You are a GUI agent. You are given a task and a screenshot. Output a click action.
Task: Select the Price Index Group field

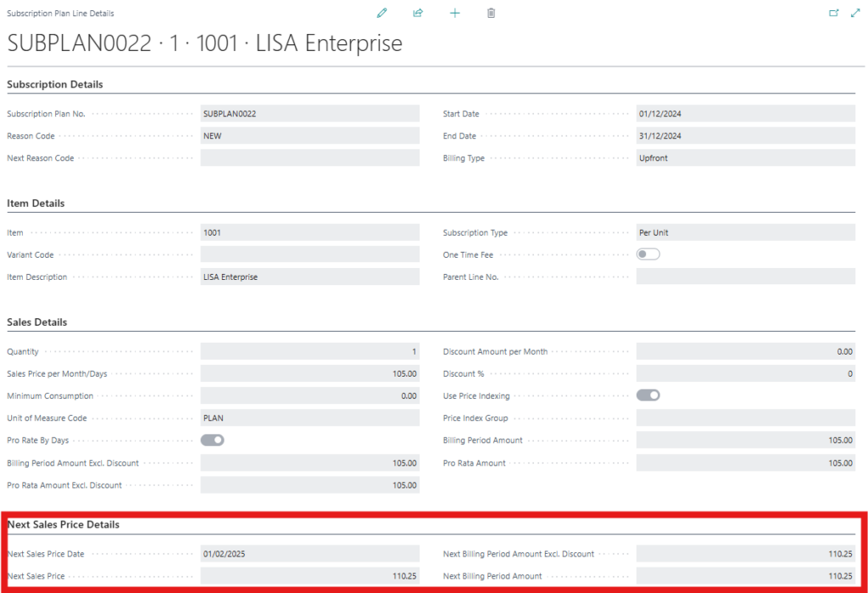pyautogui.click(x=745, y=418)
